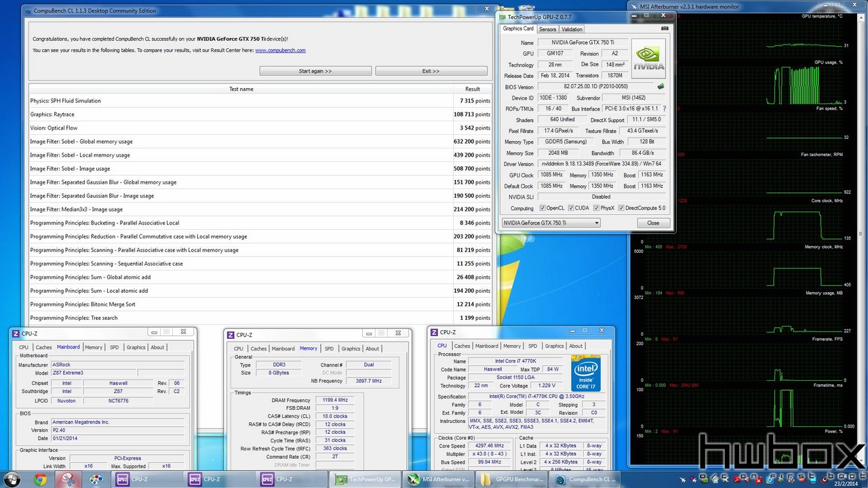This screenshot has height=488, width=868.
Task: Select Image Filter: Median3x3 - Image usage row
Action: click(x=260, y=209)
